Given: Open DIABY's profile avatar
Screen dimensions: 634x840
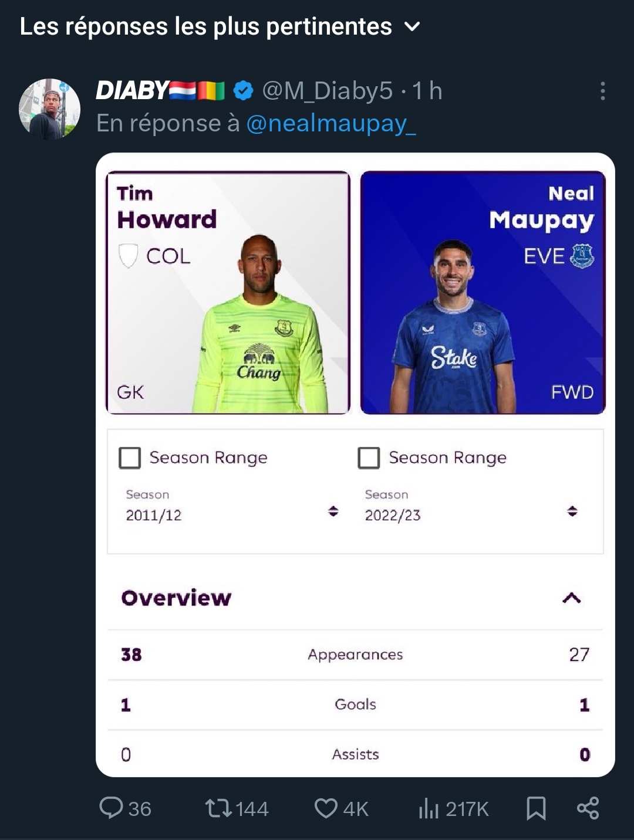Looking at the screenshot, I should tap(50, 109).
